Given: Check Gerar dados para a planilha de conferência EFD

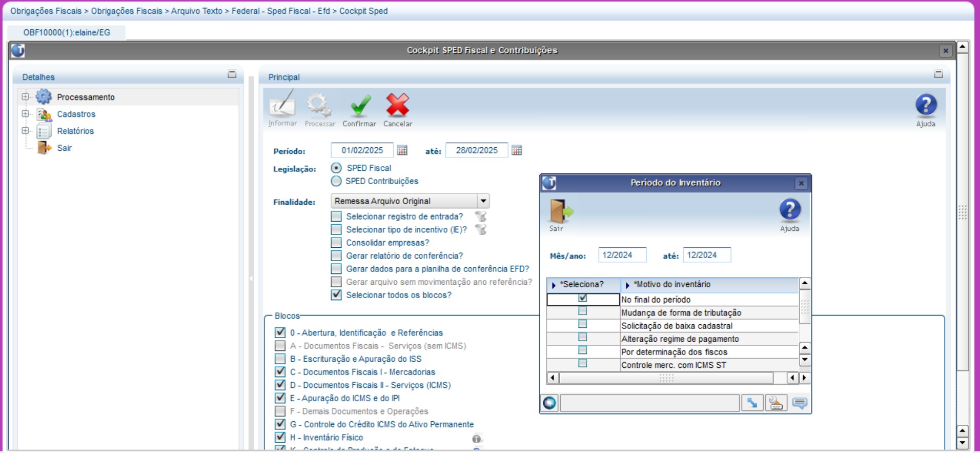Looking at the screenshot, I should point(336,268).
